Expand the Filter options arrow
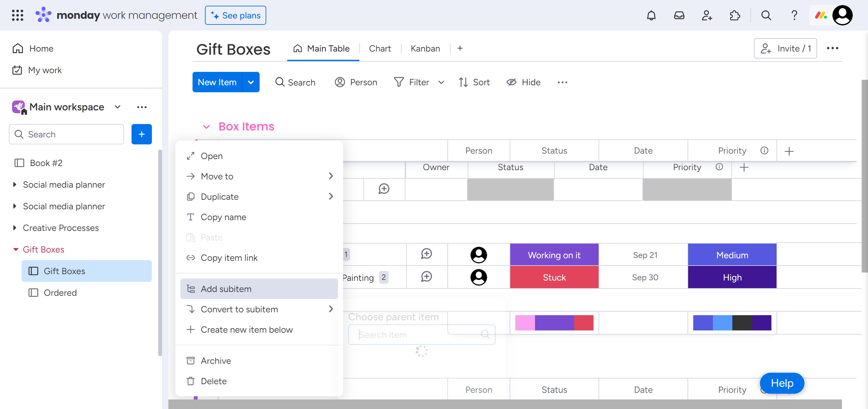Viewport: 868px width, 409px height. [x=441, y=82]
